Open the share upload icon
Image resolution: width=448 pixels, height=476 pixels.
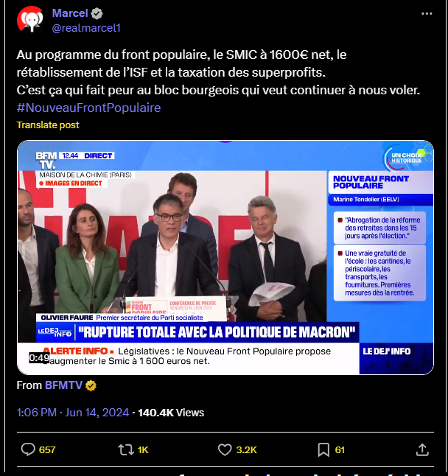[422, 449]
